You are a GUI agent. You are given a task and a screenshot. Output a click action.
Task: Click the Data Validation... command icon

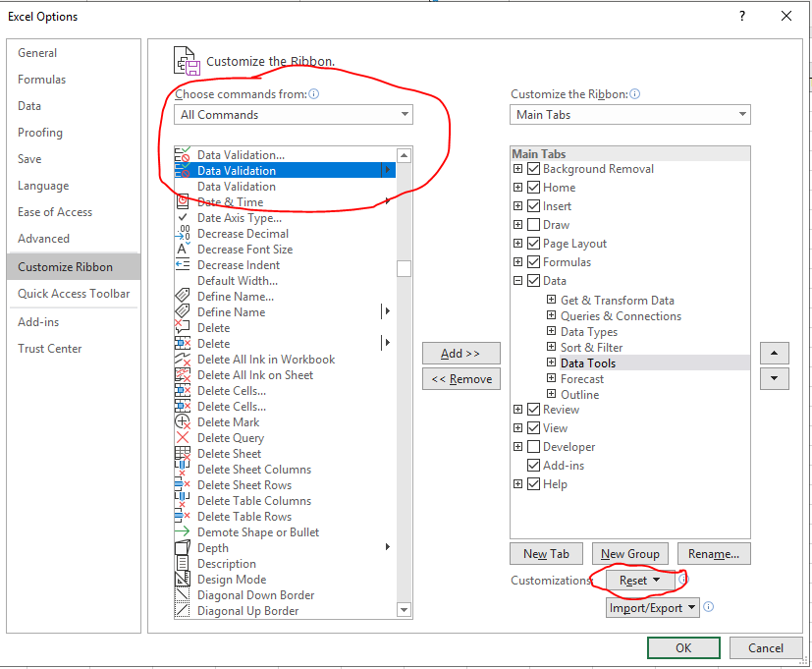click(183, 154)
